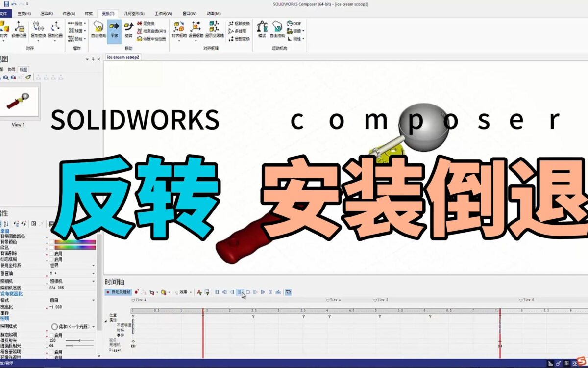Click the position keyframe marker at 2.5 seconds
Screen dimensions: 588x368
click(x=253, y=316)
